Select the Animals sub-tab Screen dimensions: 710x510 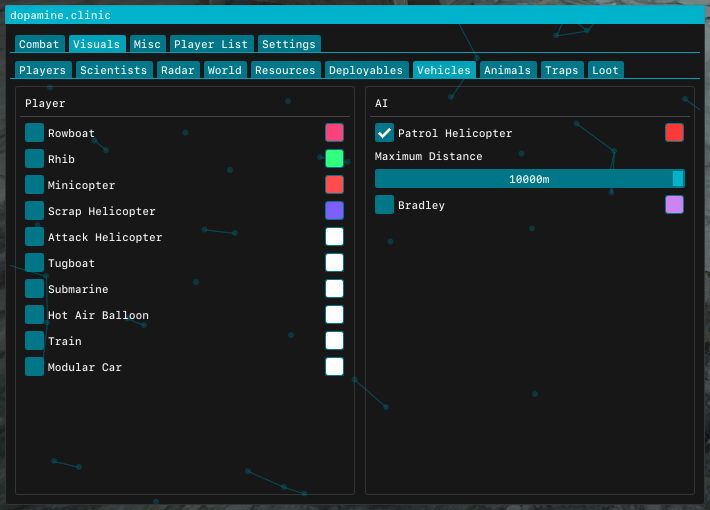508,70
